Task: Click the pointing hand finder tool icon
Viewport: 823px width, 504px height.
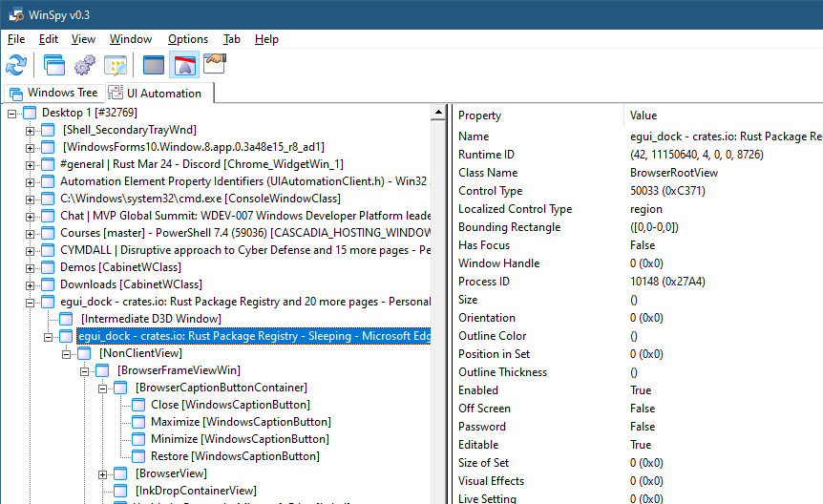Action: tap(215, 64)
